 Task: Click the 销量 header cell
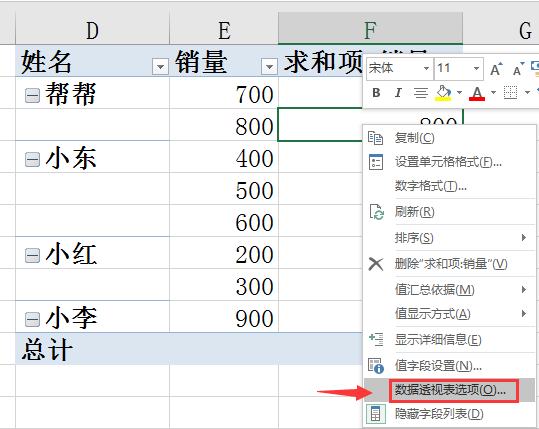pos(224,61)
